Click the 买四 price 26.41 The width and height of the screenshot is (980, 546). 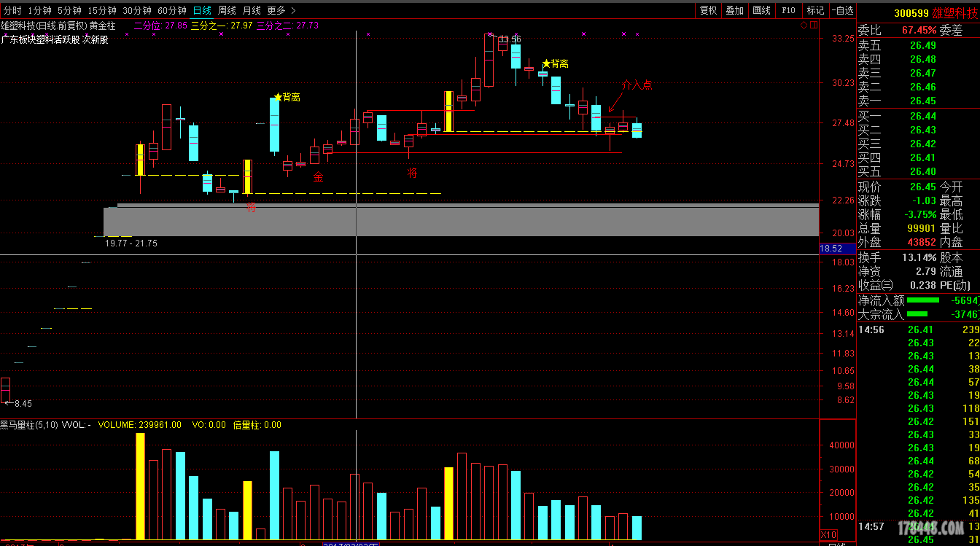coord(923,157)
